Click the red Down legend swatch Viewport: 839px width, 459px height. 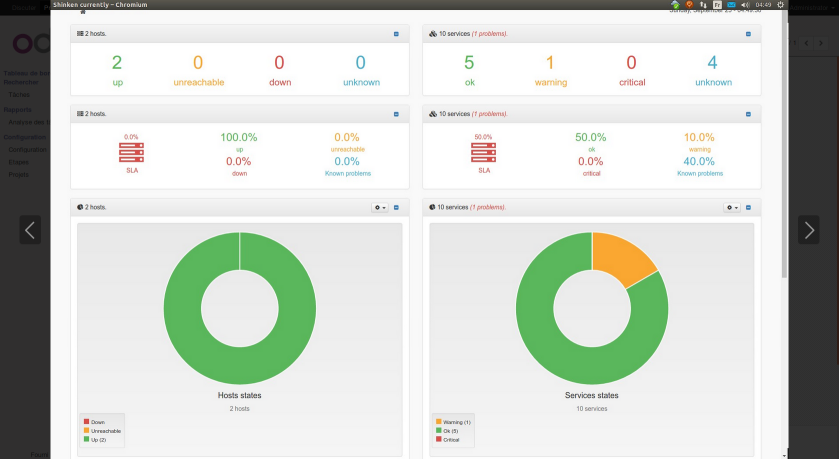[86, 422]
